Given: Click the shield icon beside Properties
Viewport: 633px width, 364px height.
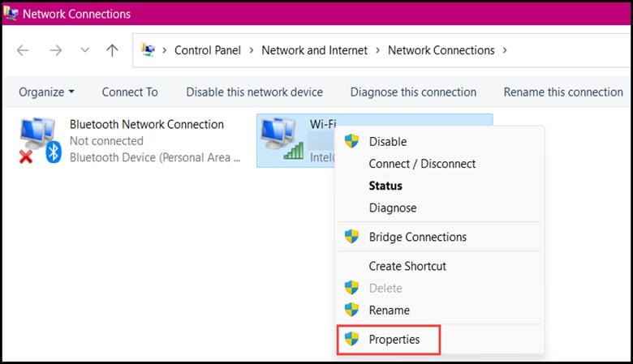Looking at the screenshot, I should [351, 339].
